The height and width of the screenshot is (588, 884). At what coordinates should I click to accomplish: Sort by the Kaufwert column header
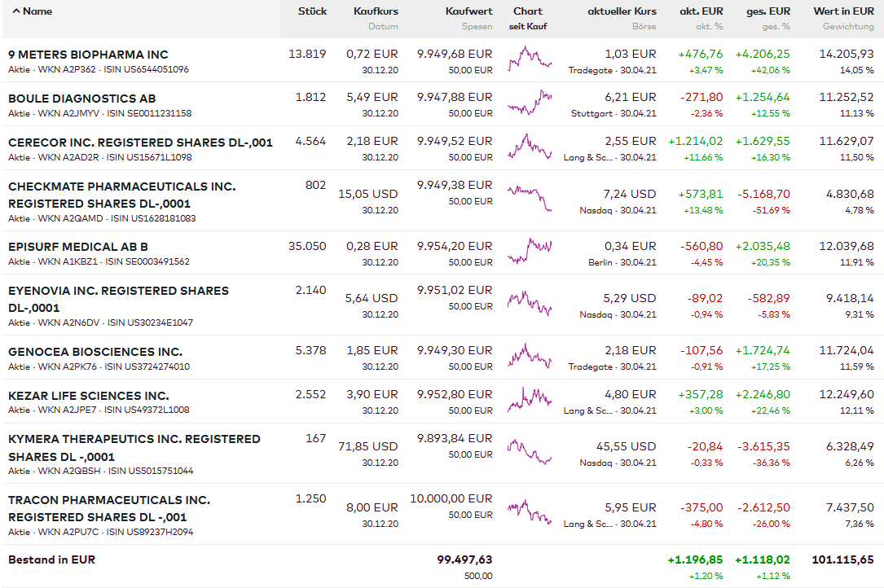point(468,11)
